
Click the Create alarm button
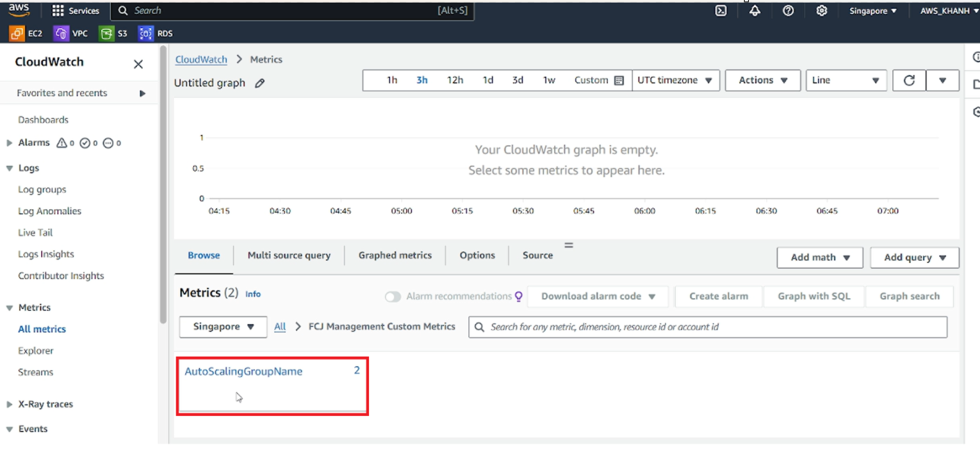tap(719, 296)
